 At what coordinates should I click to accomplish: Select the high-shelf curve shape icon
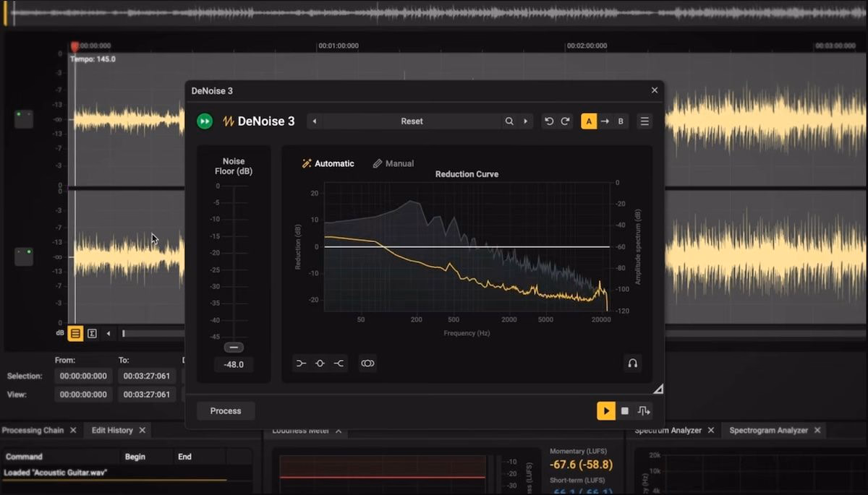pos(339,363)
